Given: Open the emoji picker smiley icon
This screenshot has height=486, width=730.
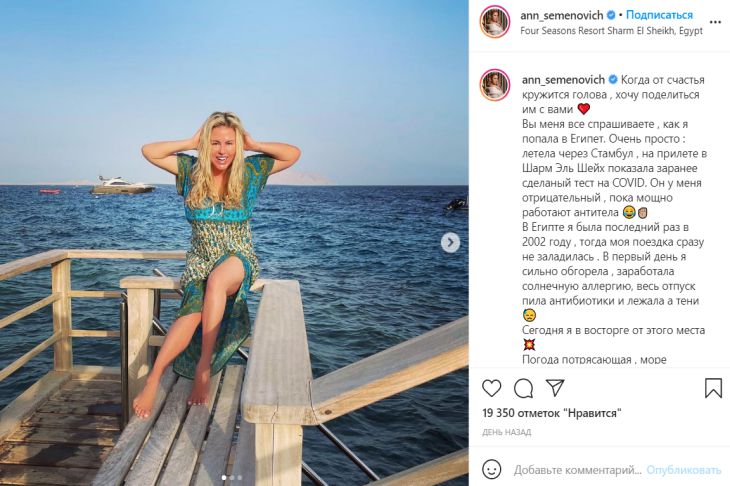Looking at the screenshot, I should click(x=492, y=469).
